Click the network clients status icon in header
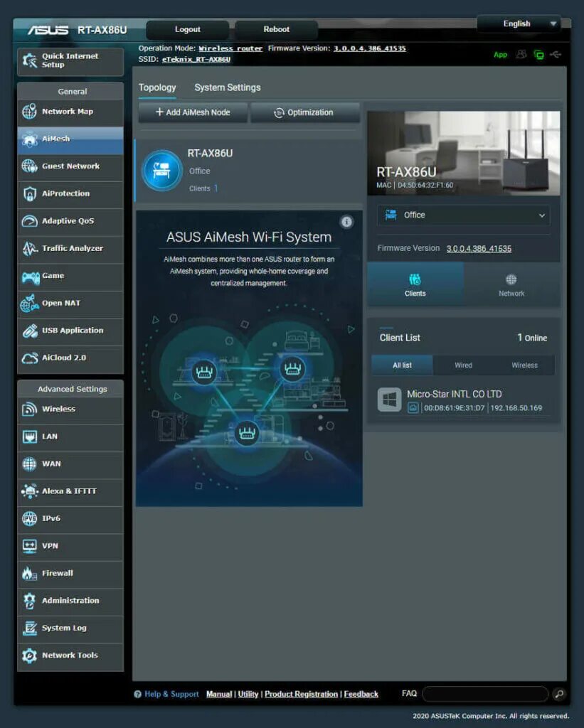The image size is (584, 728). click(538, 55)
